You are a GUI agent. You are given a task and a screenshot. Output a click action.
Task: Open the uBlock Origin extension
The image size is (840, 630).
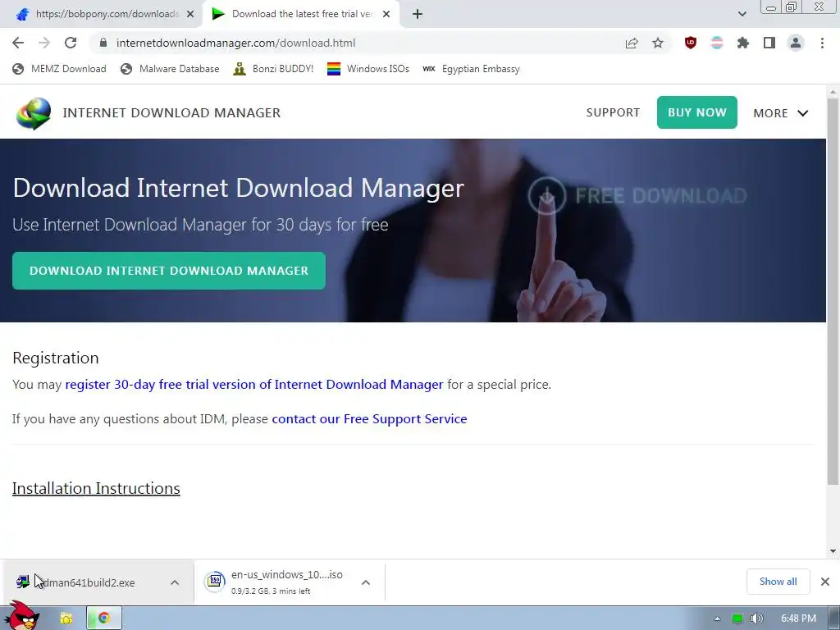691,43
